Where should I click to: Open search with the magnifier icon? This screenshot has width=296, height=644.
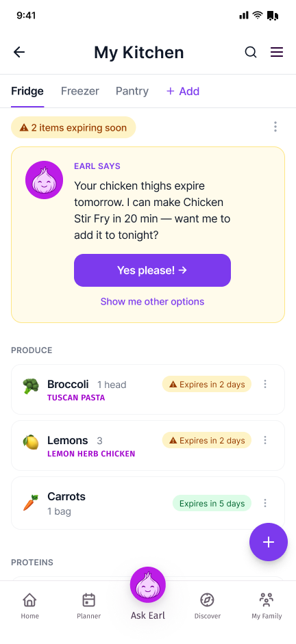coord(251,52)
